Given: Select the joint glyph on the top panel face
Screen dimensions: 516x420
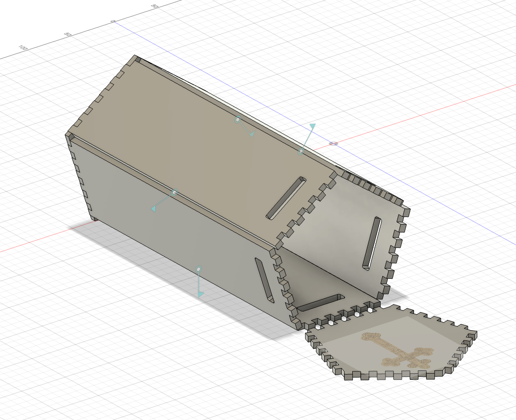Looking at the screenshot, I should 238,120.
